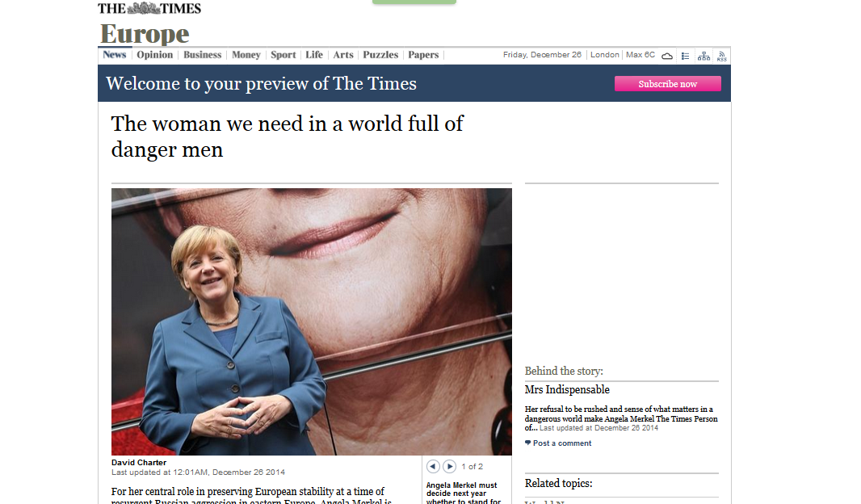Go to previous image in the gallery
This screenshot has width=861, height=504.
(433, 466)
